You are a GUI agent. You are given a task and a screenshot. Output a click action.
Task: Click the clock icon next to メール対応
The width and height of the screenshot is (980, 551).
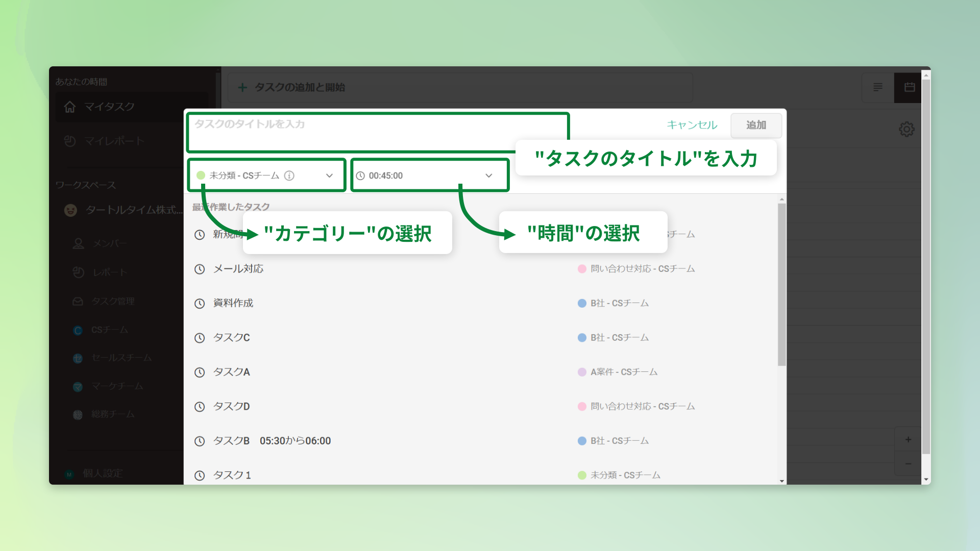[x=200, y=269]
